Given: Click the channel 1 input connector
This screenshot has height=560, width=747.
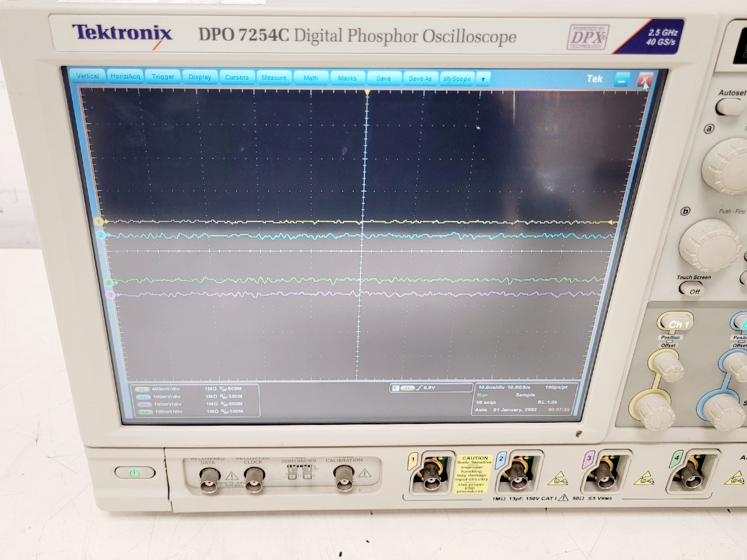Looking at the screenshot, I should click(x=431, y=473).
